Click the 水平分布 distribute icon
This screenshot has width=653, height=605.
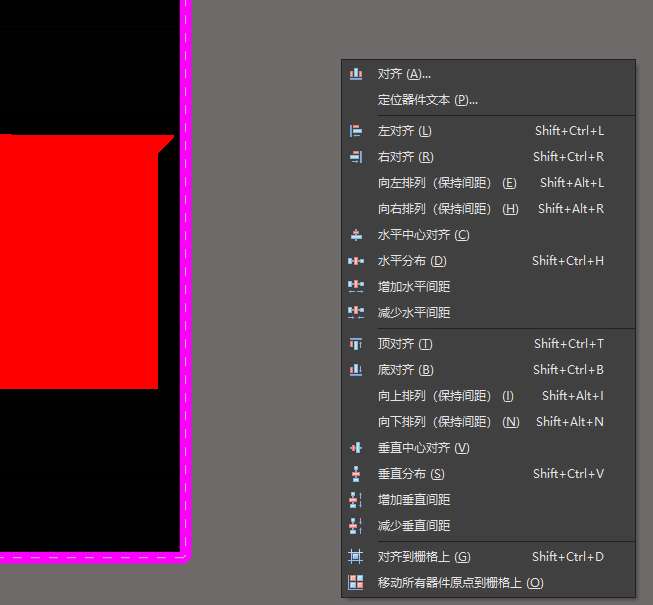pos(356,261)
